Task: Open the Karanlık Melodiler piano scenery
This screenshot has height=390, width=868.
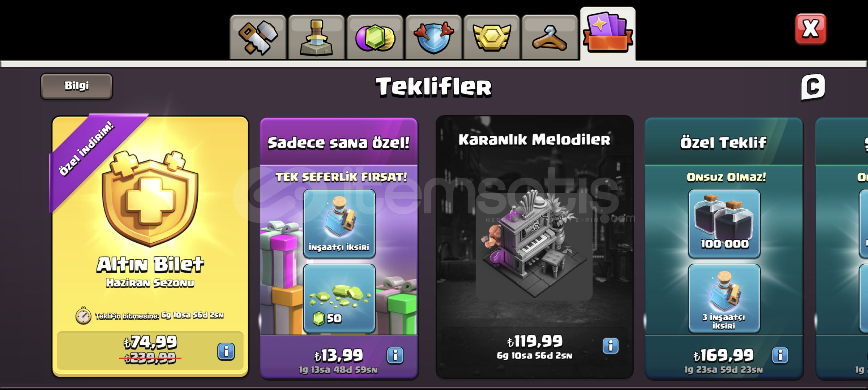Action: point(534,246)
